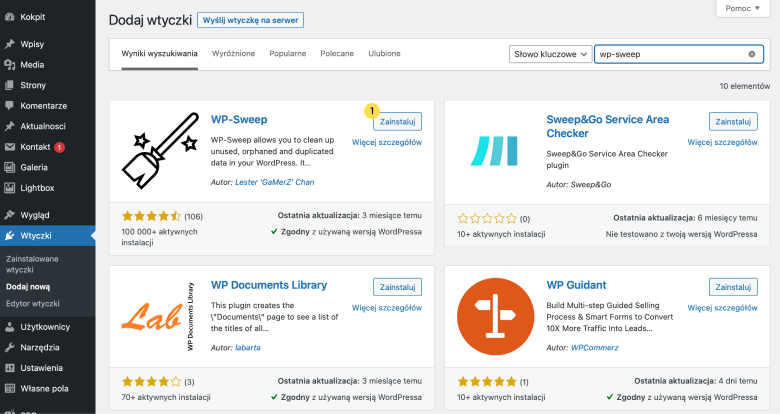Click the Kokpit dashboard icon
The image size is (780, 414).
click(9, 17)
